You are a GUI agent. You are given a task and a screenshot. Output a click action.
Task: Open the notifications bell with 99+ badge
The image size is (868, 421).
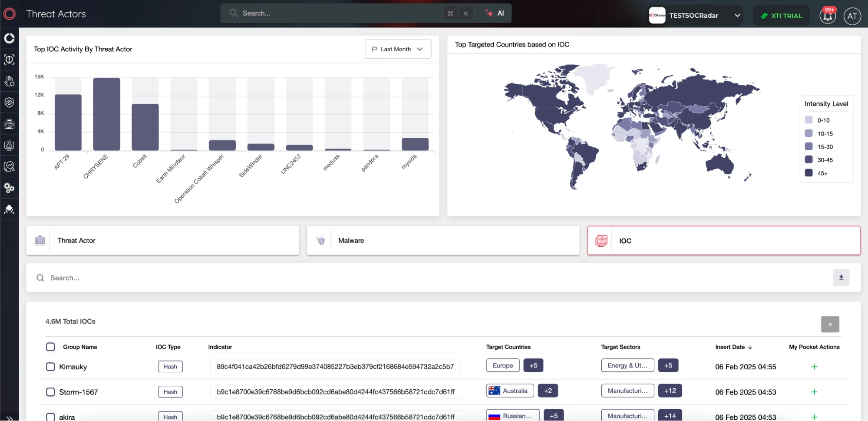point(828,16)
